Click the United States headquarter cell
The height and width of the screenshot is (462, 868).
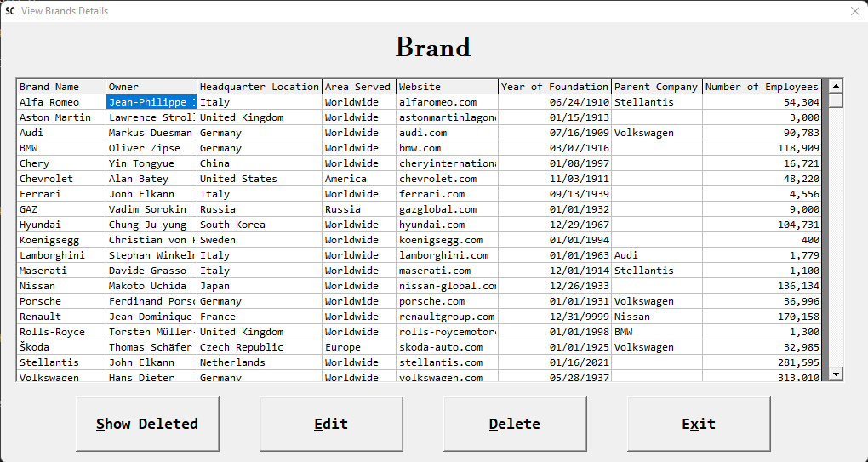coord(260,179)
